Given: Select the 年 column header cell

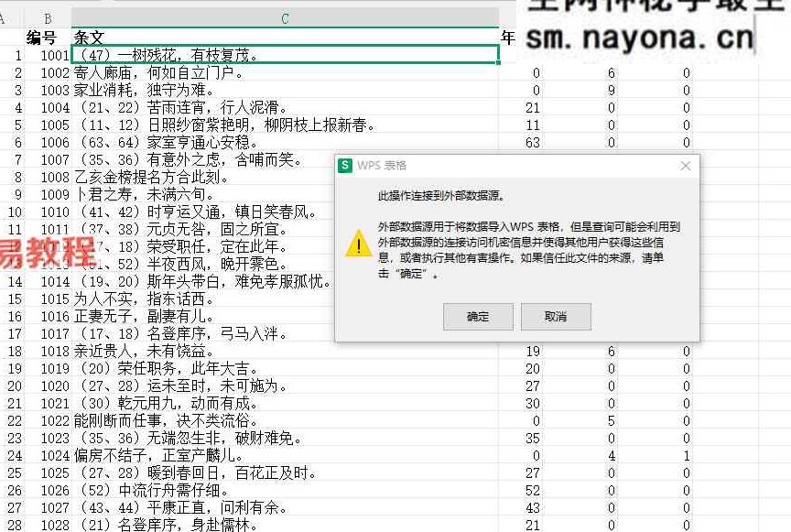Looking at the screenshot, I should 508,38.
